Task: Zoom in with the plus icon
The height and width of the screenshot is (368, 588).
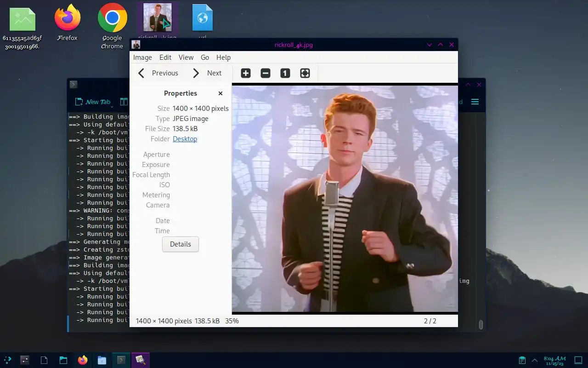Action: click(x=246, y=73)
